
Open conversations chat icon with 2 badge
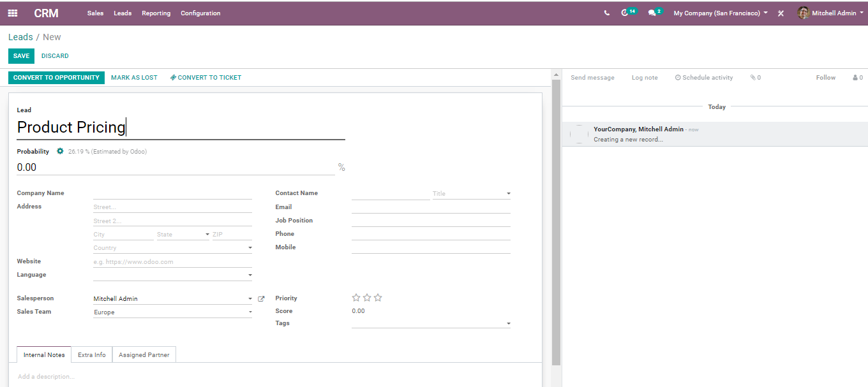(655, 12)
